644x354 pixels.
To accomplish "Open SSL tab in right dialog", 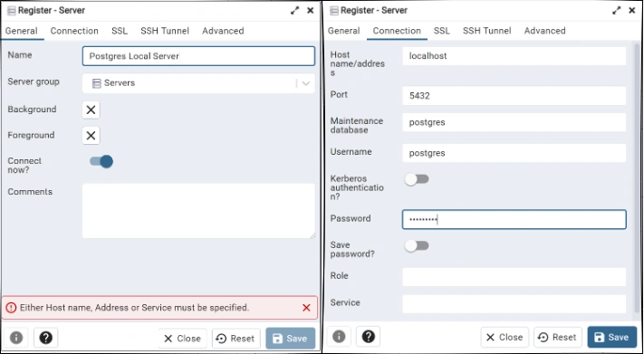I will pos(442,31).
